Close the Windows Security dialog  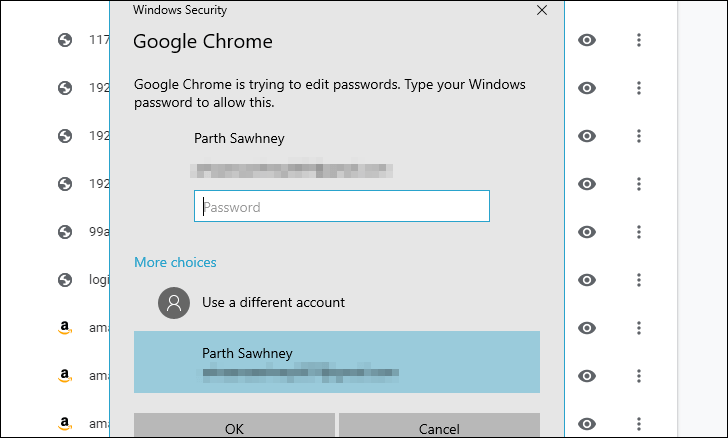pyautogui.click(x=542, y=10)
